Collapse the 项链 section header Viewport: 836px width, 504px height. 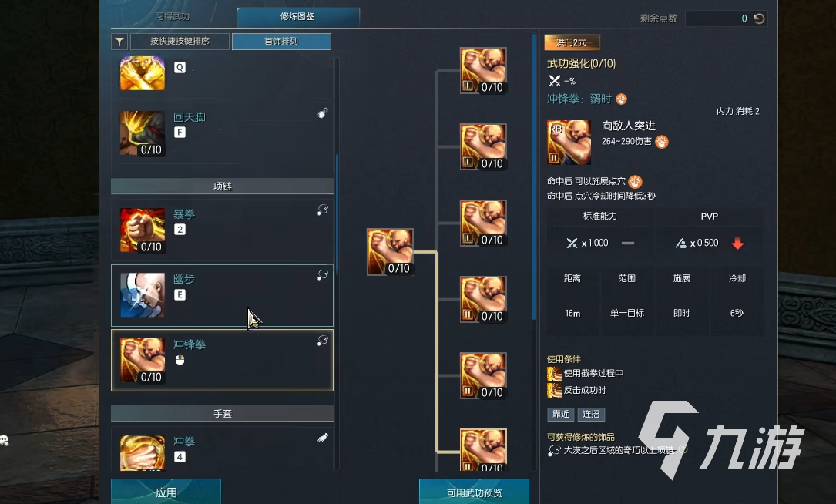223,186
